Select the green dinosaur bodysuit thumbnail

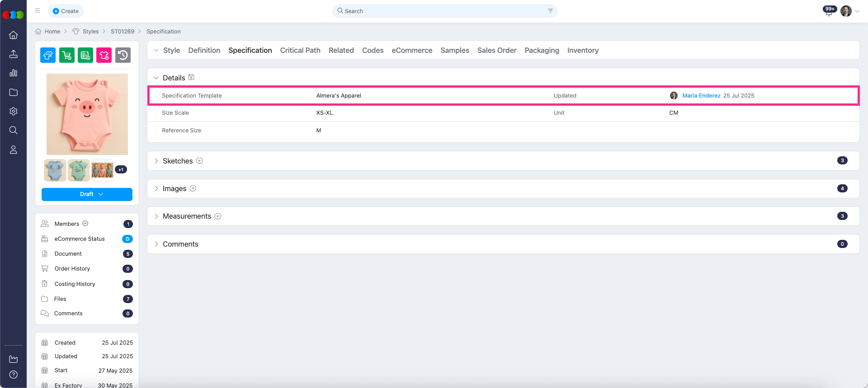79,170
